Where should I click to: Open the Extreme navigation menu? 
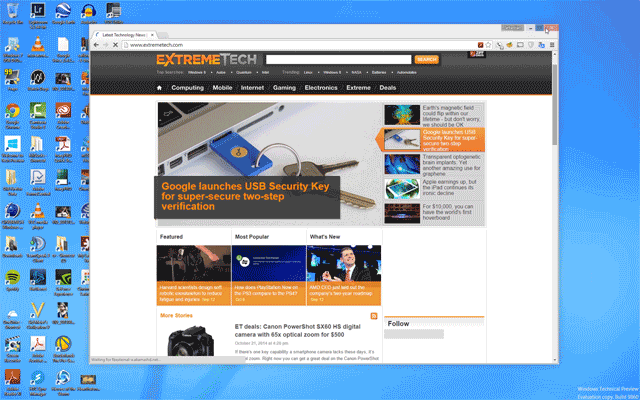(x=358, y=88)
